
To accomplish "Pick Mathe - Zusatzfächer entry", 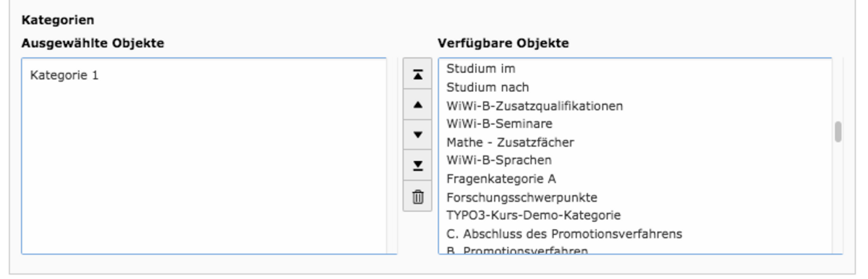I will [634, 142].
